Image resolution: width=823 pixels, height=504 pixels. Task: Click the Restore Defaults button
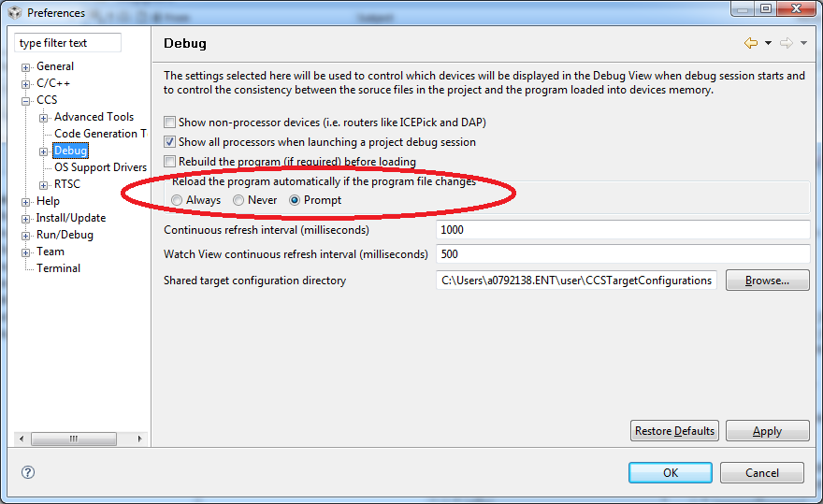tap(675, 431)
